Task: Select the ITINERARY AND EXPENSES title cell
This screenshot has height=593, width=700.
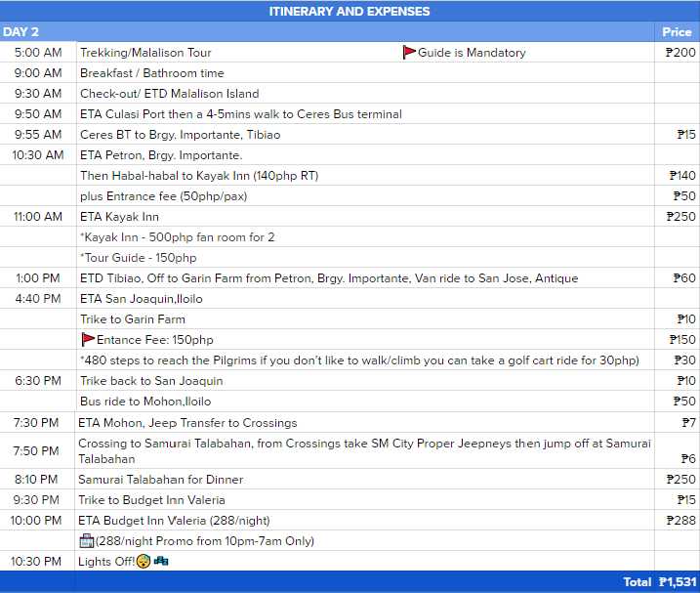Action: [350, 11]
